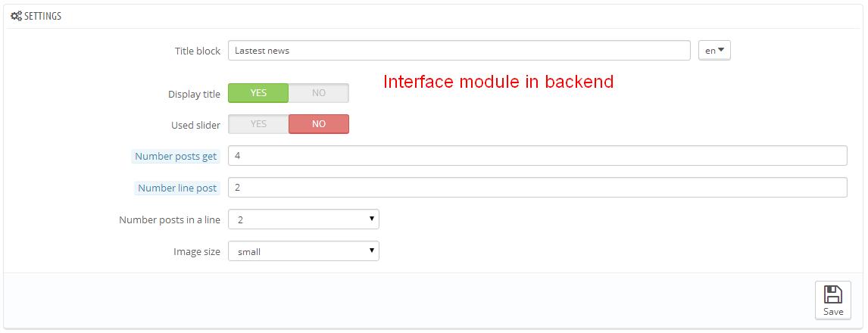Viewport: 868px width, 333px height.
Task: Click the Number posts get input field
Action: (537, 156)
